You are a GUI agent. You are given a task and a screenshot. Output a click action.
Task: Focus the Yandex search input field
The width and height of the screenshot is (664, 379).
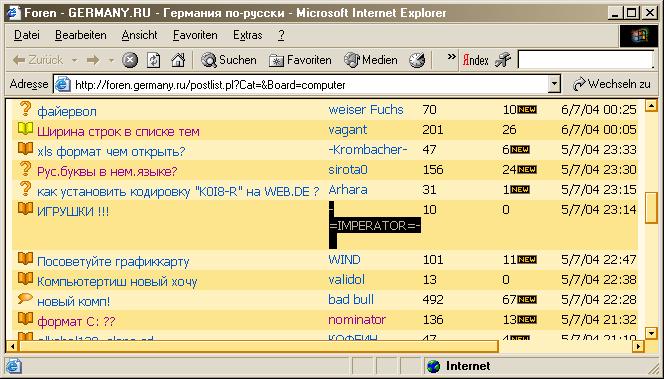[586, 60]
